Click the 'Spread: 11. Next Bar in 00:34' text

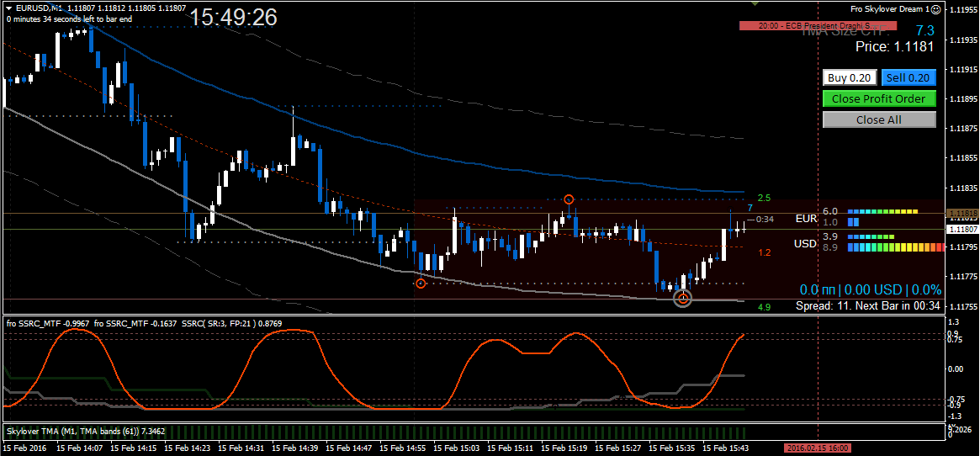[x=868, y=306]
